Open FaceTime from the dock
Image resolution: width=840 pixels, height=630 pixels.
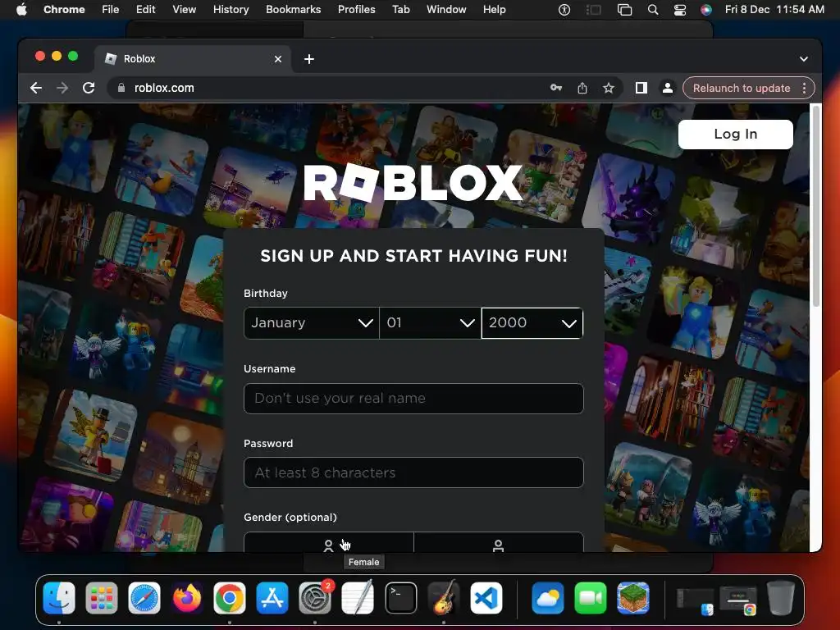pyautogui.click(x=591, y=598)
